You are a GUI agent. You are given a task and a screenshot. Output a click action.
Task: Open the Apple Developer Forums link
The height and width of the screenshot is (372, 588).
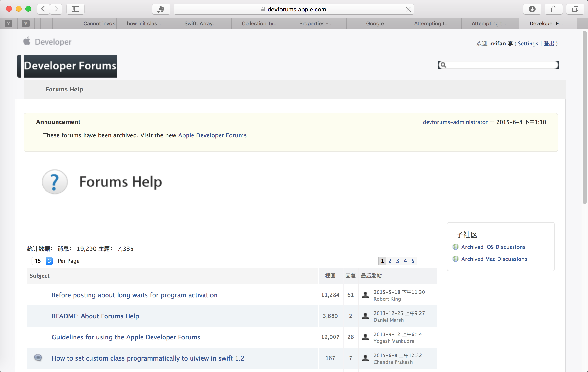click(x=212, y=135)
